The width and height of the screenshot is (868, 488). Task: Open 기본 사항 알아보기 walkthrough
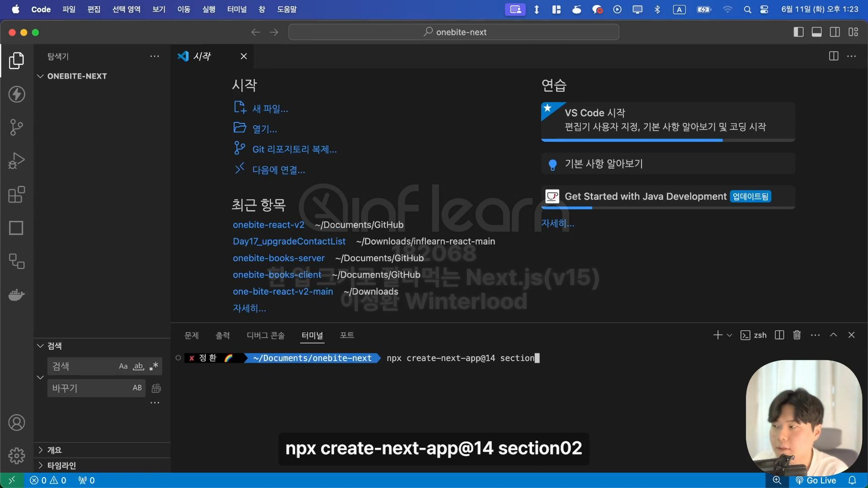[x=668, y=164]
